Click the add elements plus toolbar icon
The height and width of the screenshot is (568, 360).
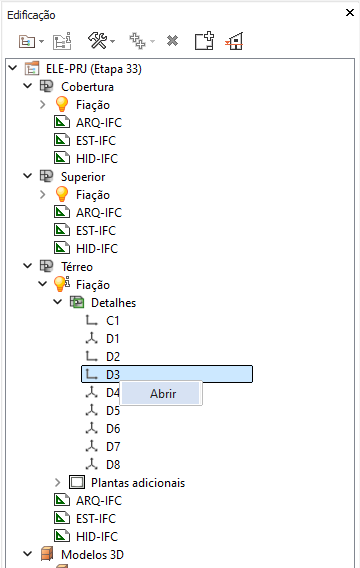[138, 41]
